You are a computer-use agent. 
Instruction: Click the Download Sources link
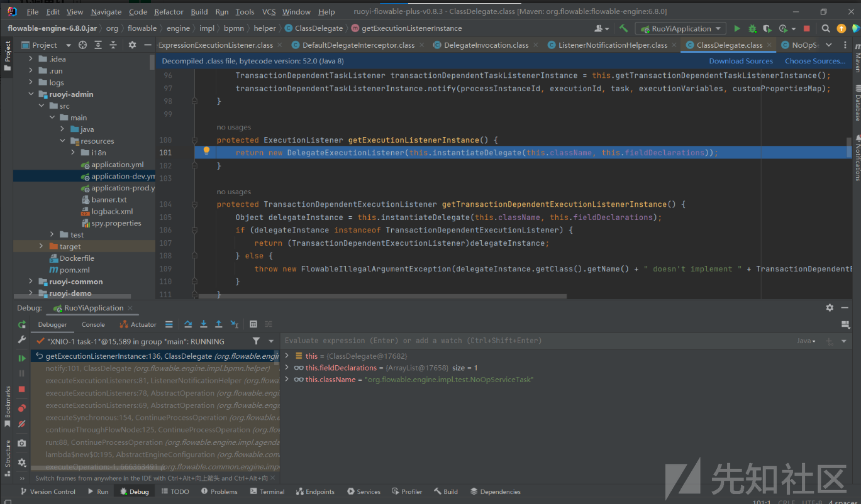tap(741, 61)
